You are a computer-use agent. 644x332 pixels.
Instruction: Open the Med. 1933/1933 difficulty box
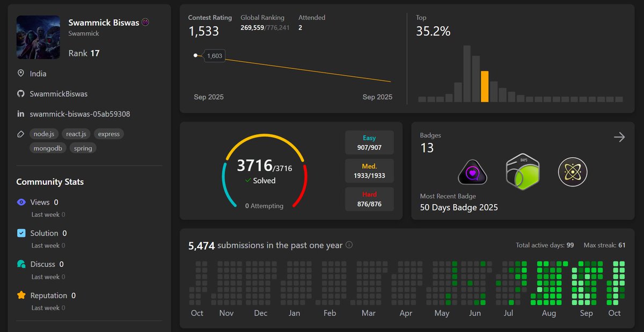369,171
